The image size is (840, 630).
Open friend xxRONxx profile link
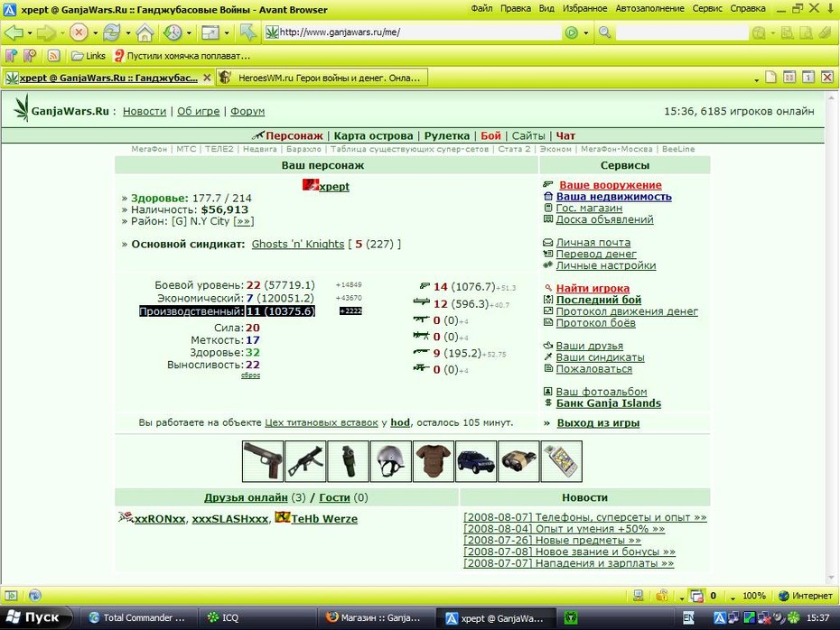click(x=160, y=519)
